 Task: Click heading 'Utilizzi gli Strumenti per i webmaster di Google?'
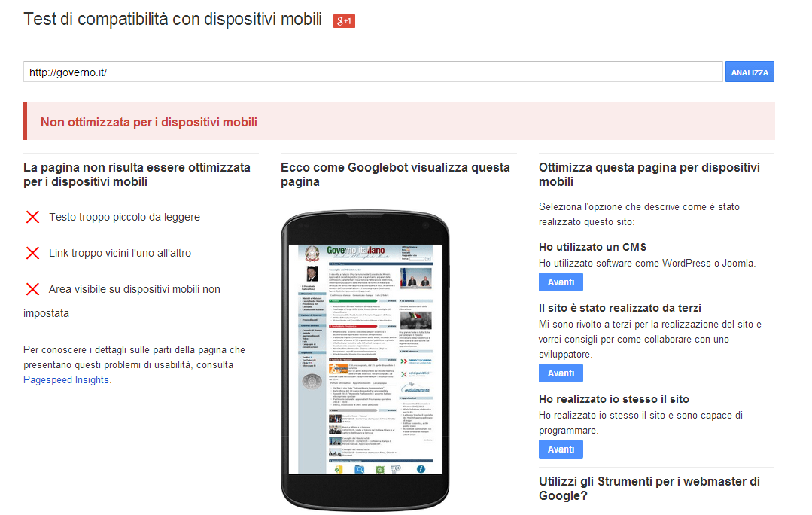649,489
